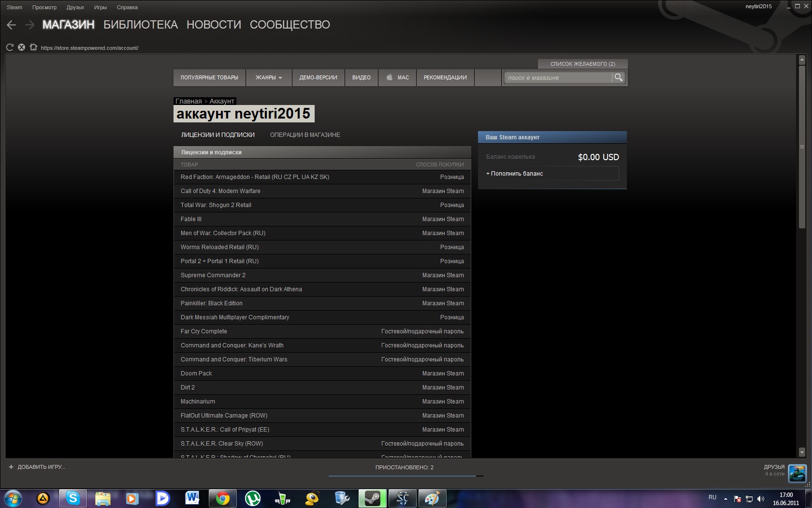Switch to the БИБЛИОТЕКА section

tap(141, 25)
